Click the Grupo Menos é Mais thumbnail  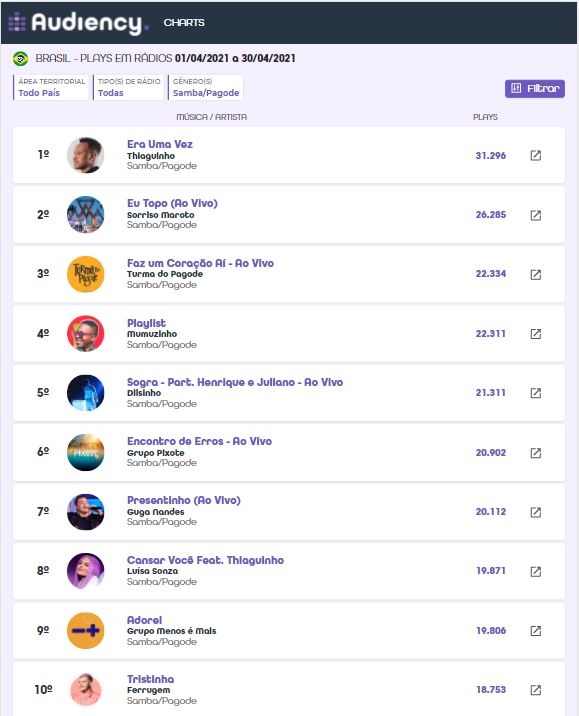[x=85, y=631]
